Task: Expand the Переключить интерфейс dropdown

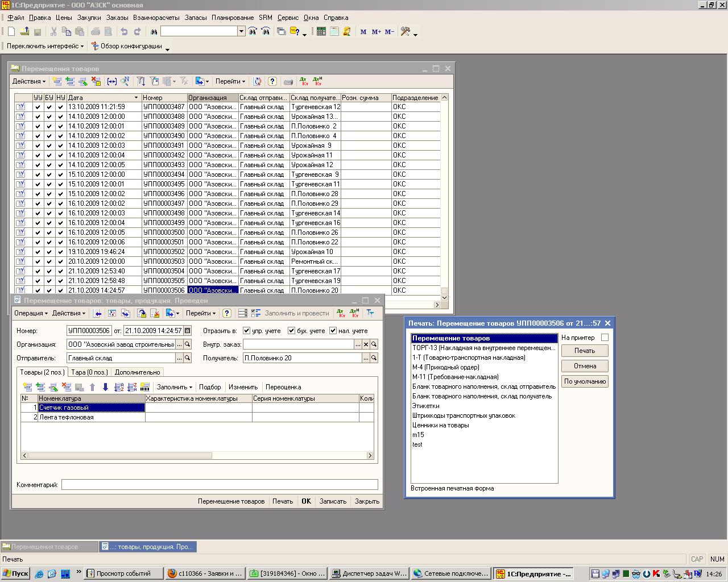Action: [x=45, y=46]
